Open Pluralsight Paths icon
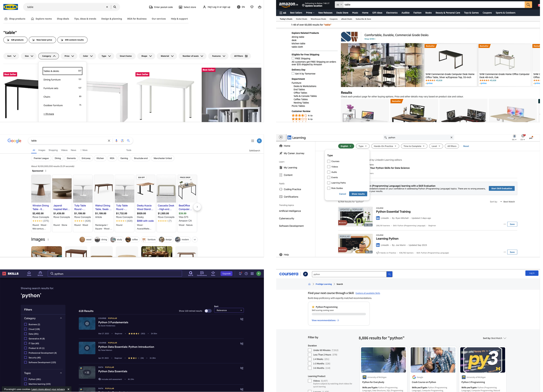Image resolution: width=543 pixels, height=392 pixels. click(213, 274)
